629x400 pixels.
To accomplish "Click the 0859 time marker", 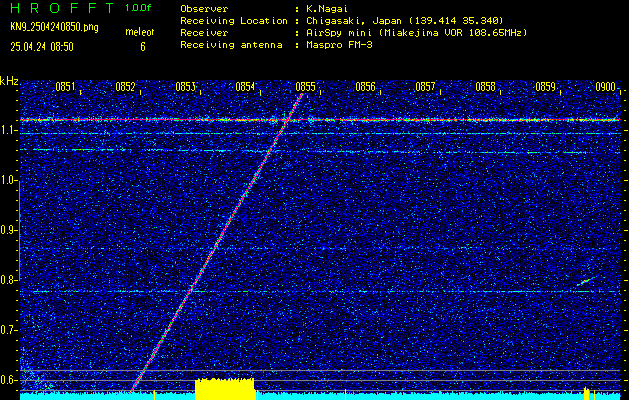I will pyautogui.click(x=546, y=87).
